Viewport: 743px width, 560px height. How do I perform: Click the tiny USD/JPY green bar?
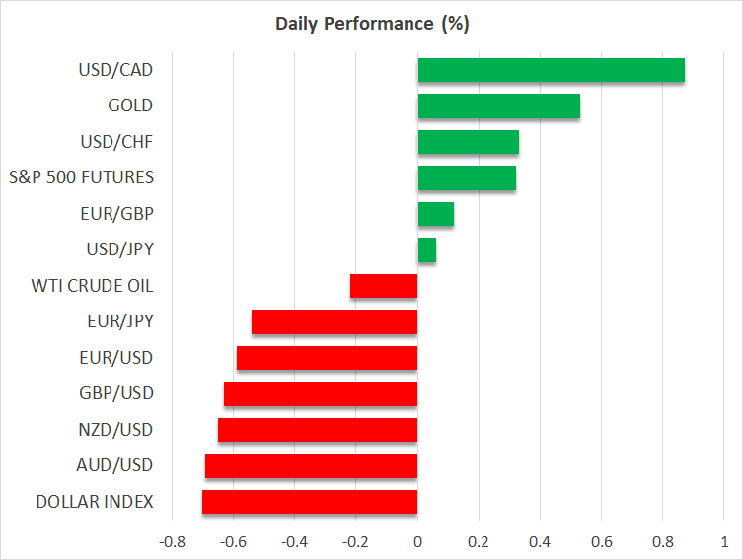426,250
